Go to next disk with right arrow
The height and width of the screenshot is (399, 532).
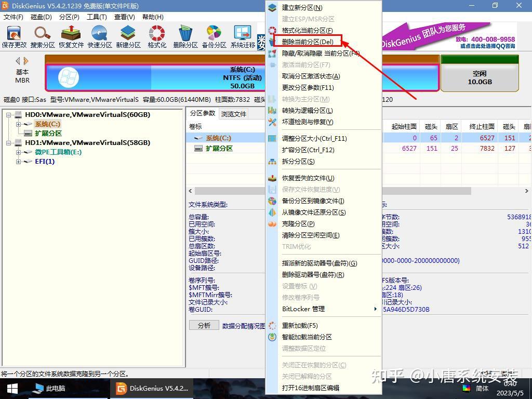(x=26, y=61)
